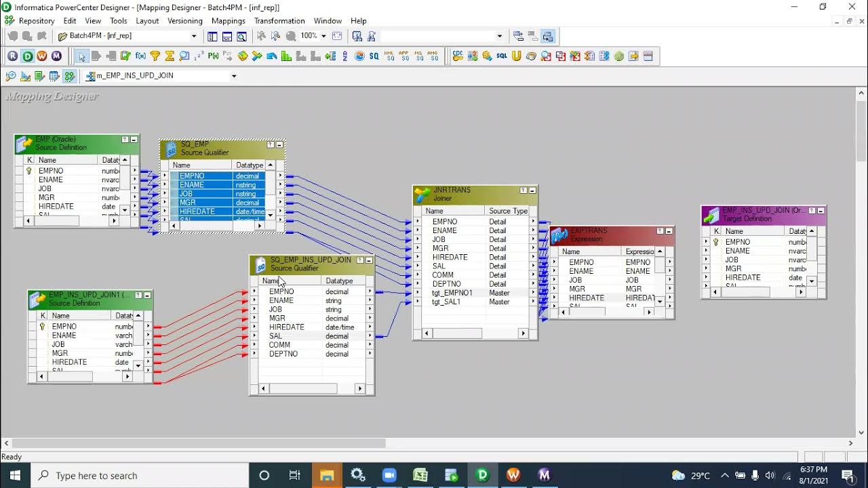
Task: Open the 100% zoom level dropdown
Action: pyautogui.click(x=323, y=36)
